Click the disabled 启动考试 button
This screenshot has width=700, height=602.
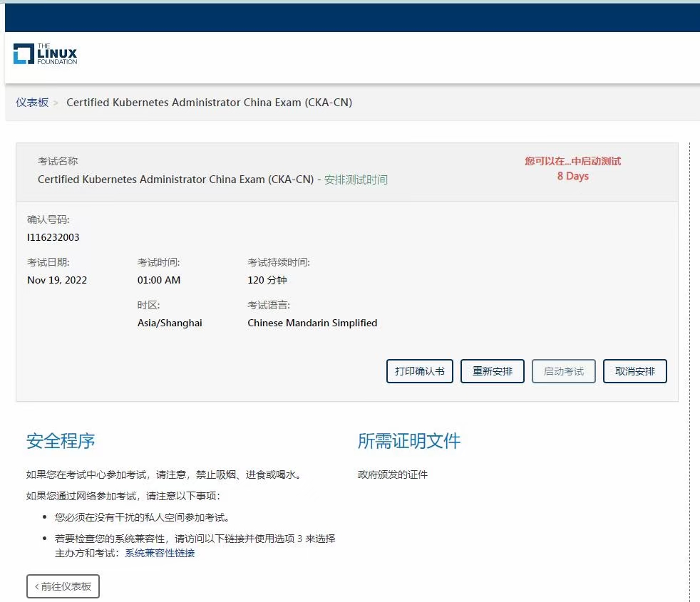pyautogui.click(x=563, y=371)
